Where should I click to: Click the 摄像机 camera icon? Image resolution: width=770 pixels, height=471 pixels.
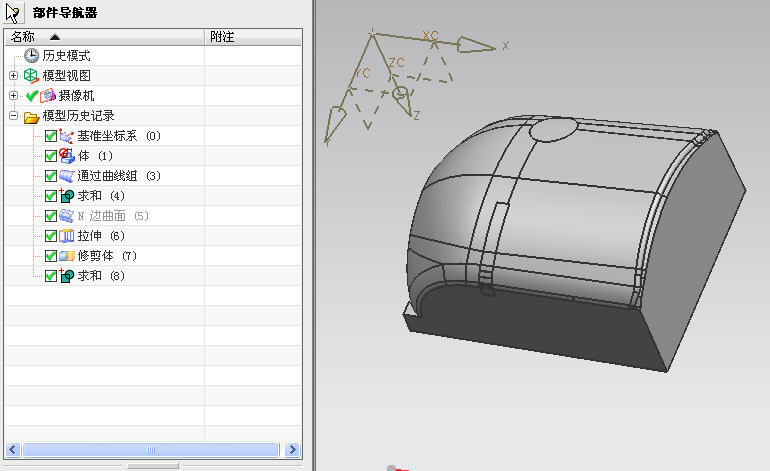[x=48, y=95]
